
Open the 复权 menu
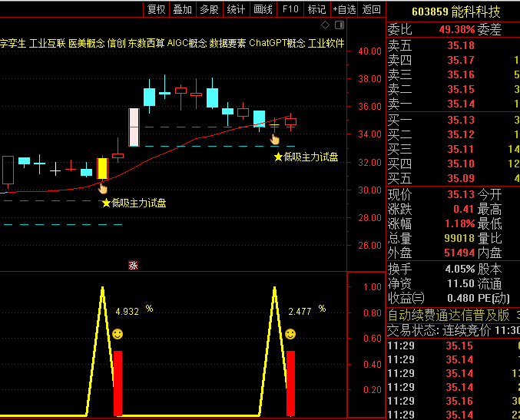156,9
